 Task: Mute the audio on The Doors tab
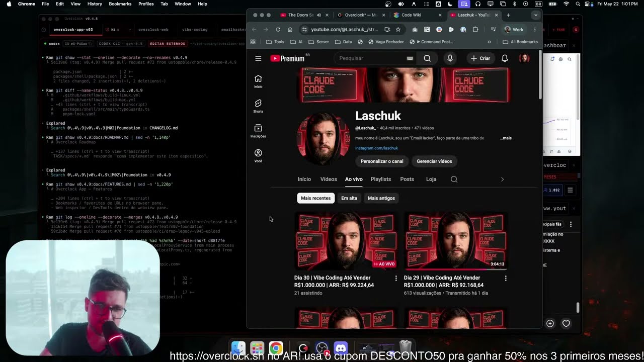[318, 15]
